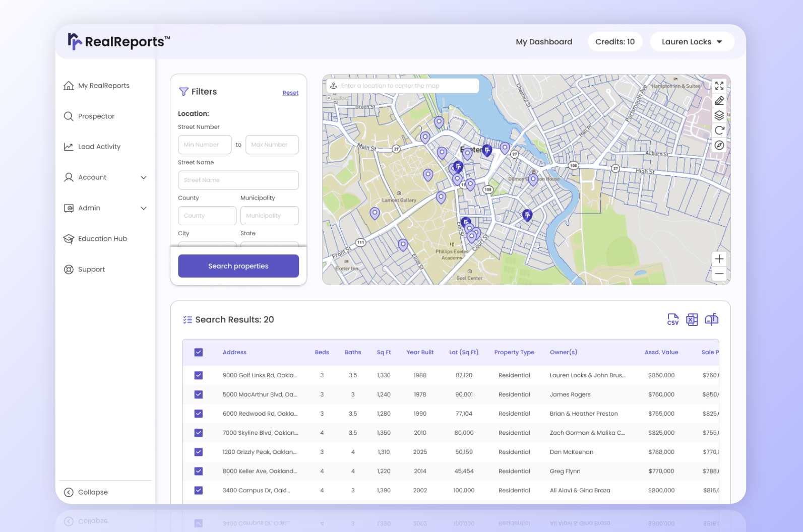Open the Lauren Locks user dropdown
The image size is (803, 532).
(x=692, y=42)
